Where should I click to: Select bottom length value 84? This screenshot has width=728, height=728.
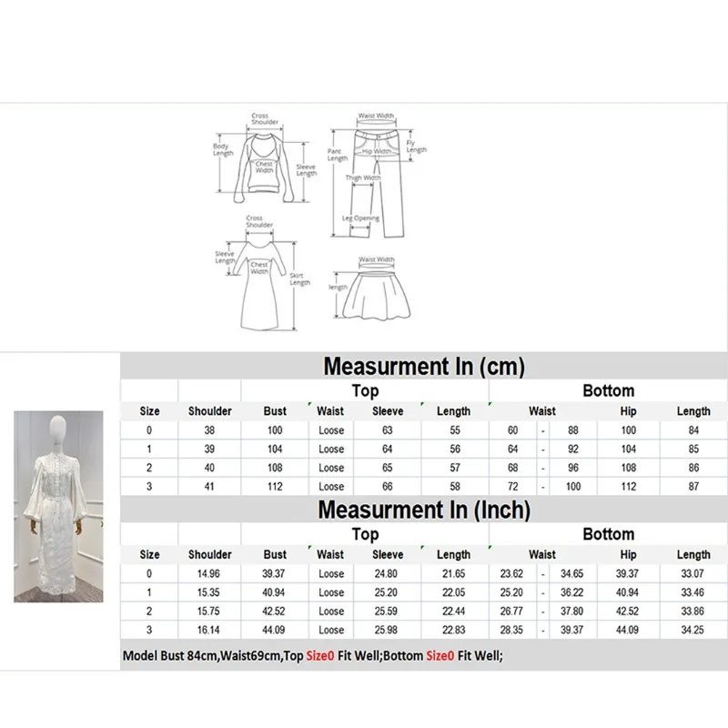(693, 430)
